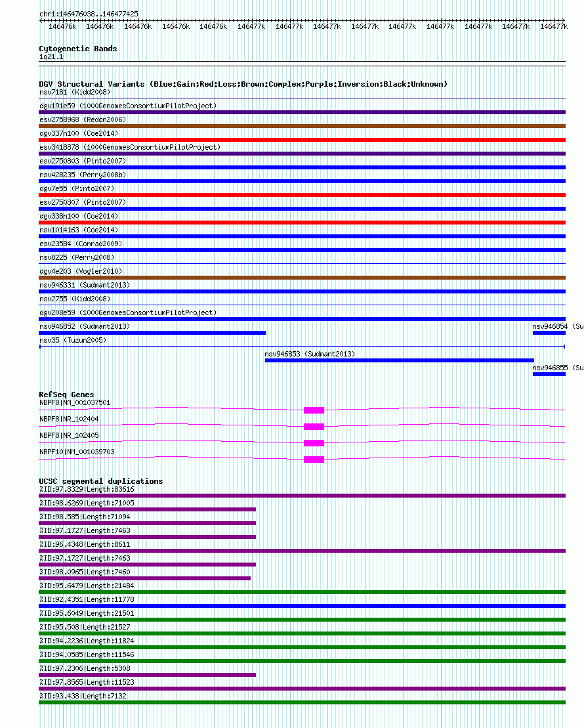
Task: Click the red loss bar under dgv337n100
Action: (302, 140)
